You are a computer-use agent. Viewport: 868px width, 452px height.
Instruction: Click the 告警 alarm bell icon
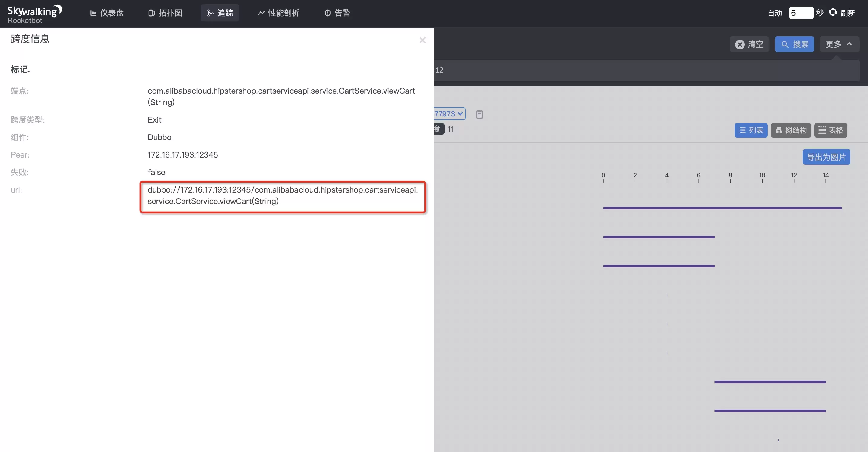click(x=327, y=13)
